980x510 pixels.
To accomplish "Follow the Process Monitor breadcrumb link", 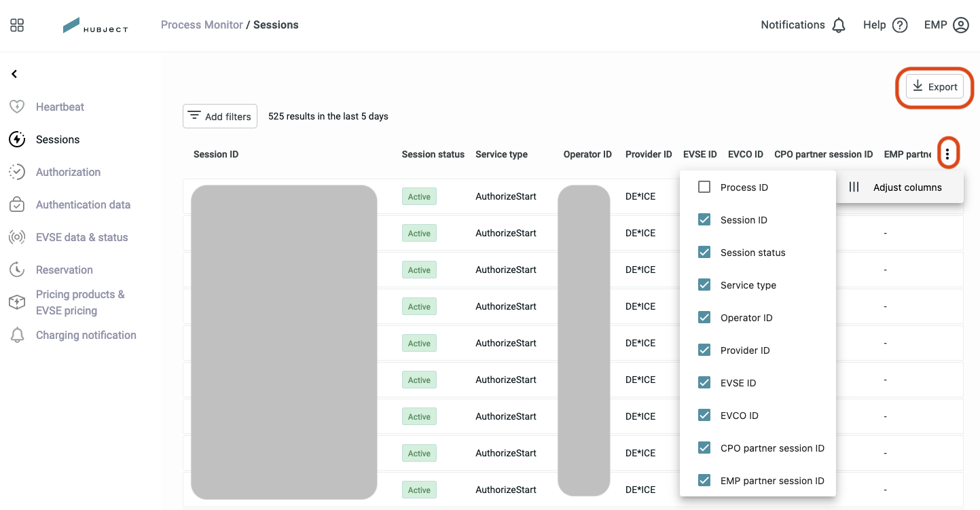I will [202, 25].
